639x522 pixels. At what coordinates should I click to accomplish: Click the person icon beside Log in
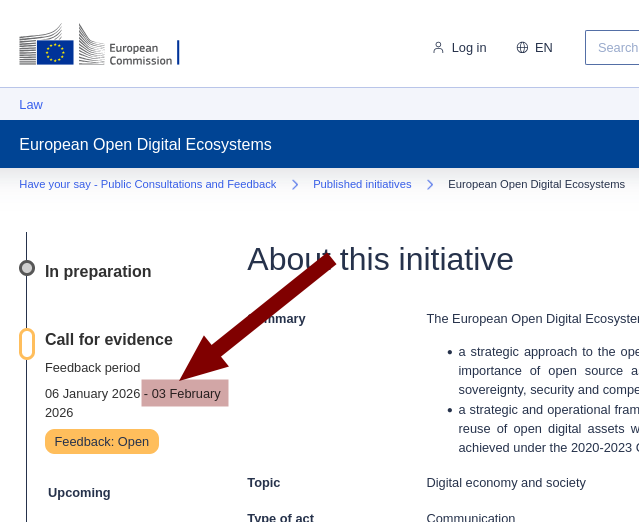[438, 47]
